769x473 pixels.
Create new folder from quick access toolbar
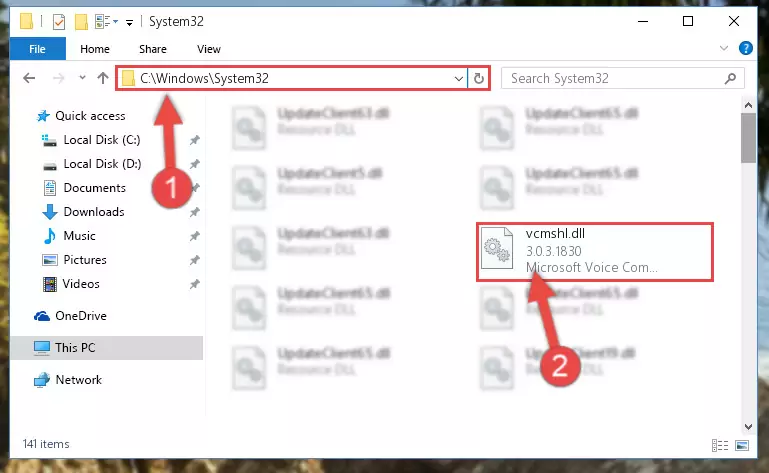point(81,22)
